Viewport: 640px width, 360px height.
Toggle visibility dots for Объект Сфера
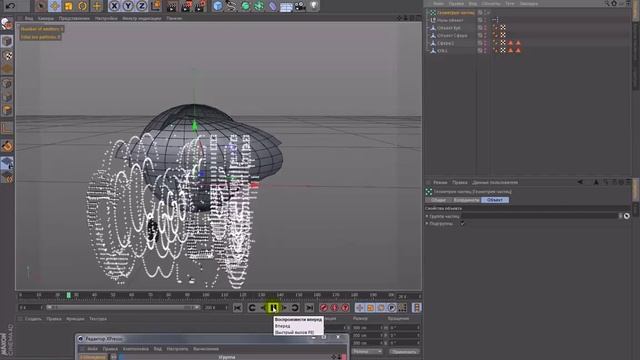tap(485, 36)
